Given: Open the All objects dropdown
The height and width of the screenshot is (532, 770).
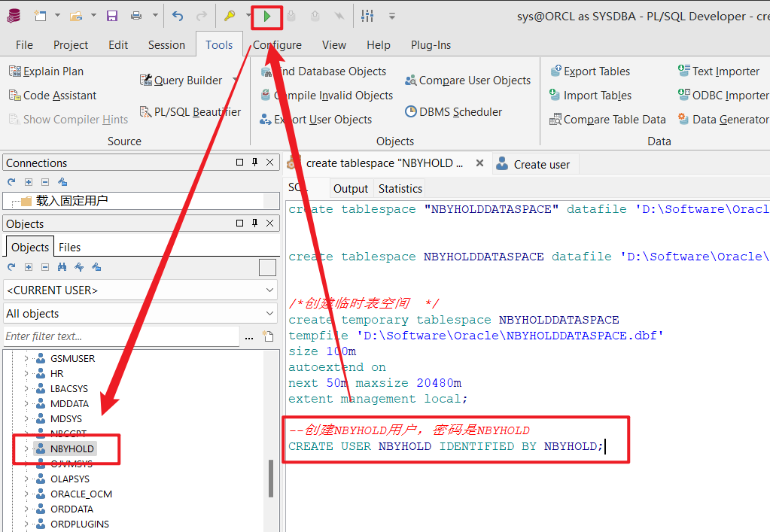Looking at the screenshot, I should (x=269, y=313).
